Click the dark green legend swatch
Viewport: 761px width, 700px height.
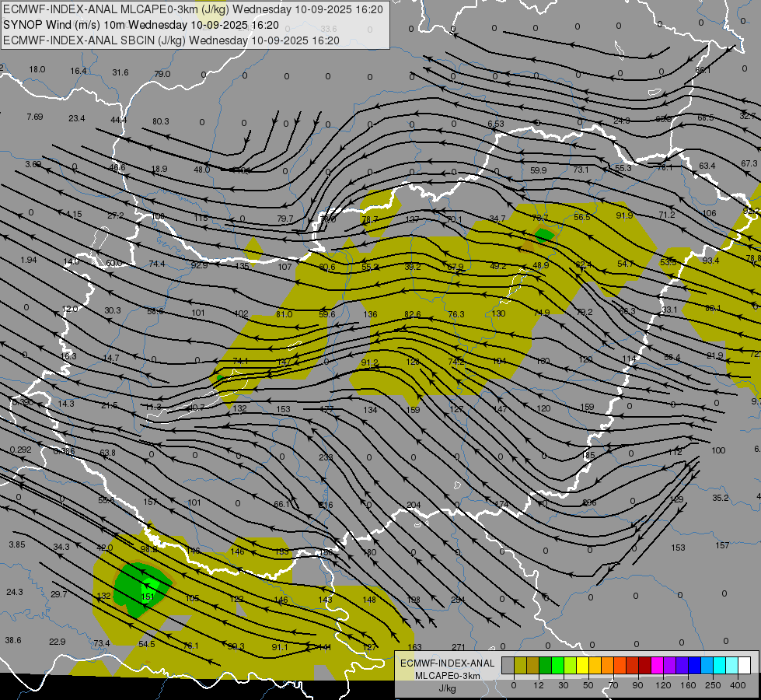pos(546,665)
